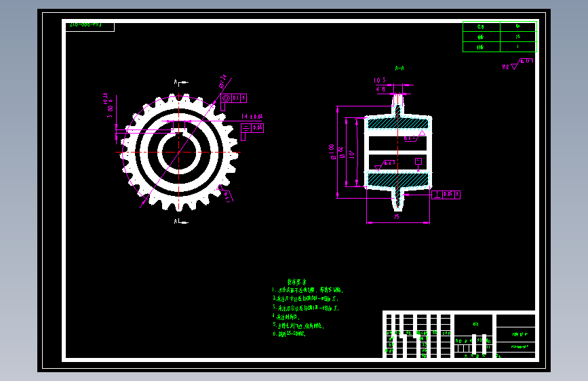
Task: Select the keyway depth dimension left of gear
Action: pos(108,105)
